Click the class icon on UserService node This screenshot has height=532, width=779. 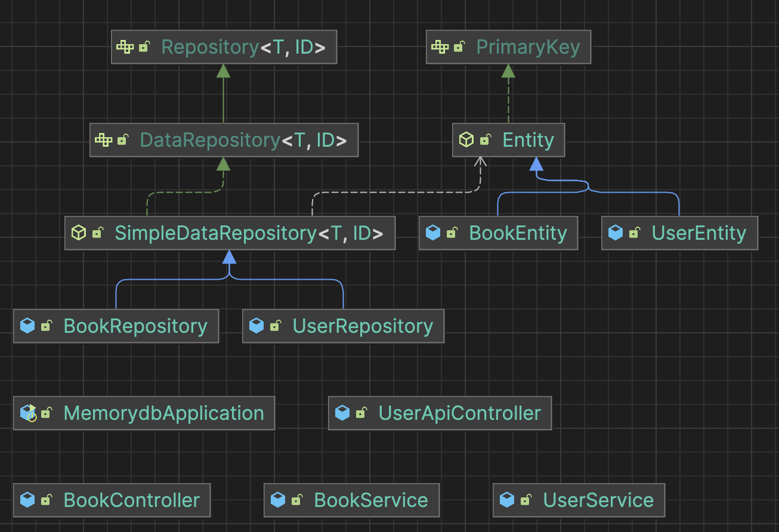coord(506,500)
